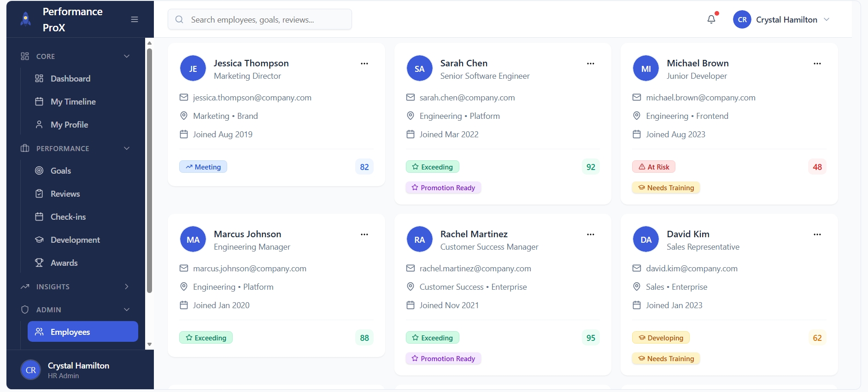This screenshot has width=868, height=392.
Task: Click David Kim's Needs Training badge
Action: (x=666, y=358)
